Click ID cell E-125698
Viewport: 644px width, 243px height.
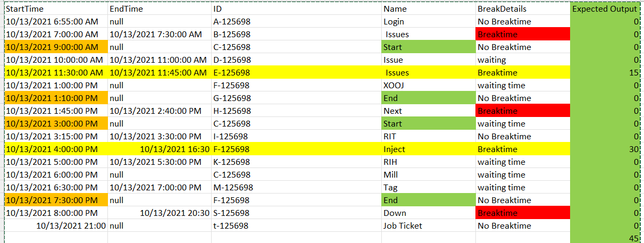click(x=296, y=73)
